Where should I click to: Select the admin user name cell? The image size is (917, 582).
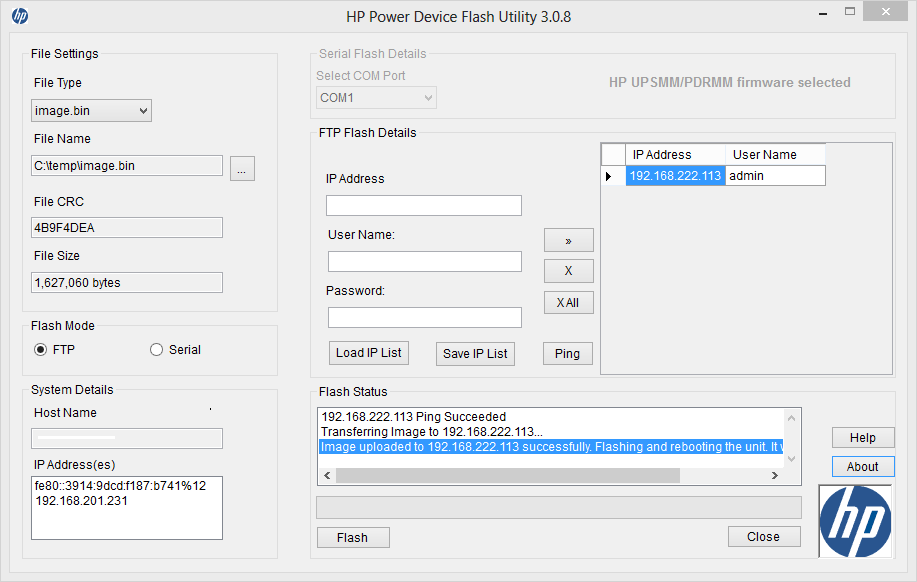click(x=775, y=176)
